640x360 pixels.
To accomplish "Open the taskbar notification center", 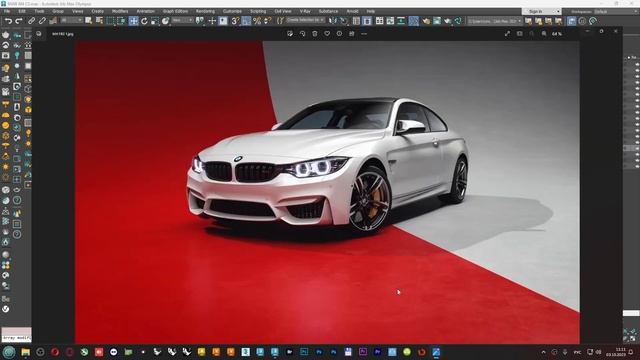I will 631,352.
